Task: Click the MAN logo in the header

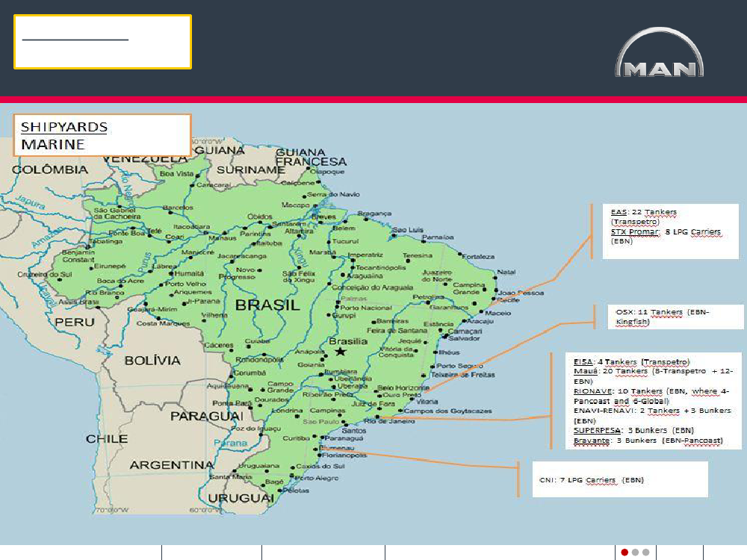Action: click(x=660, y=52)
